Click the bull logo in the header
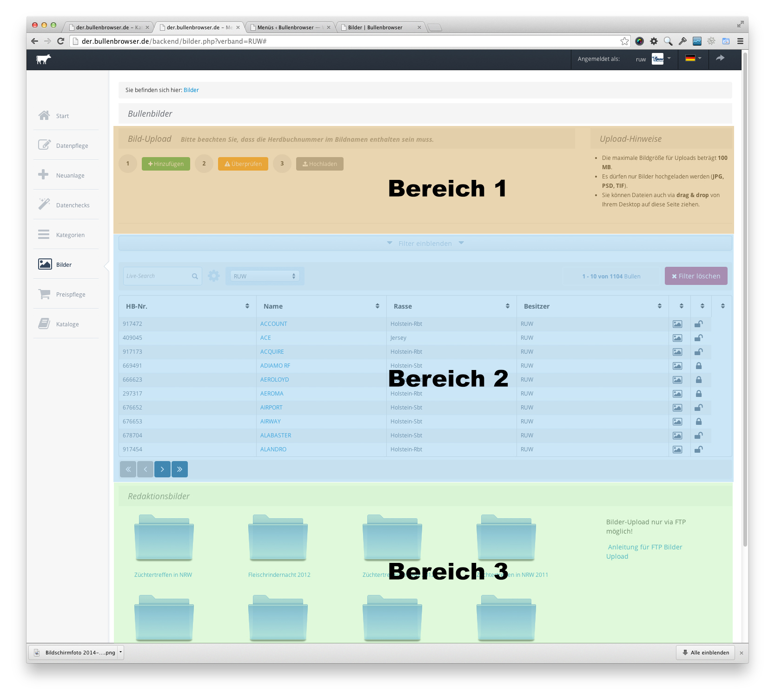Image resolution: width=775 pixels, height=700 pixels. coord(44,59)
